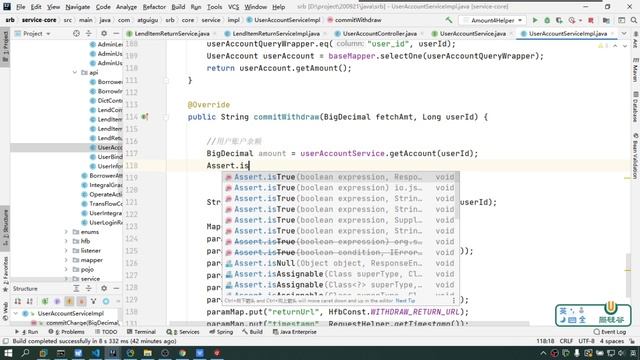Image resolution: width=640 pixels, height=360 pixels.
Task: Expand the enums folder
Action: click(66, 232)
